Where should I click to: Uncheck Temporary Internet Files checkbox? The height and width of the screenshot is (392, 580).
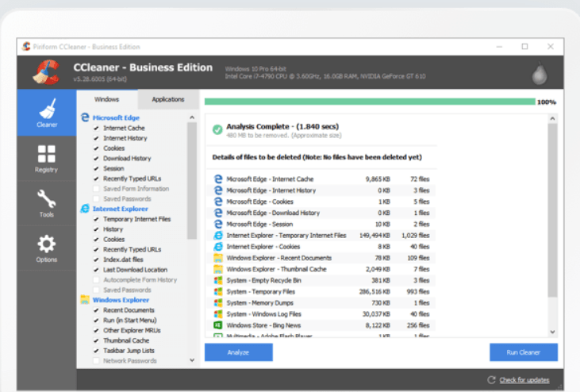click(96, 219)
